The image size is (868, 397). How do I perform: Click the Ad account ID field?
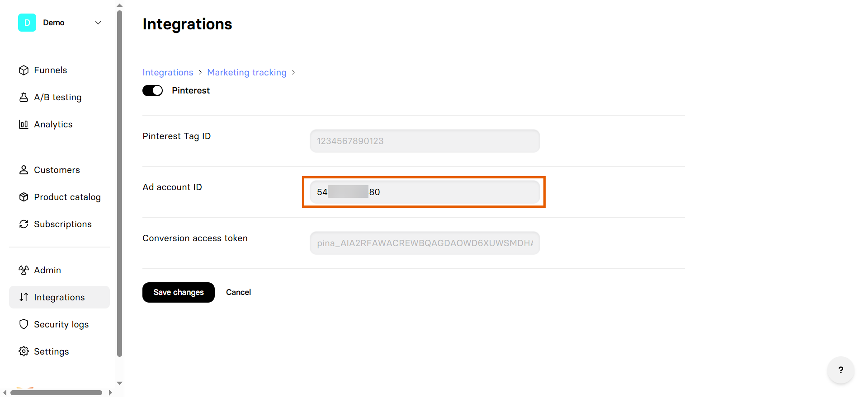pyautogui.click(x=425, y=192)
